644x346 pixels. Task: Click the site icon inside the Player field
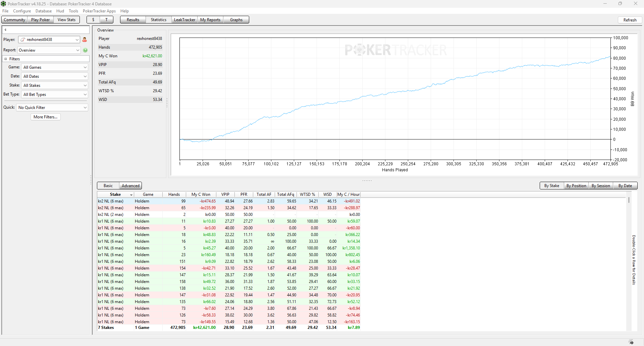[x=22, y=40]
